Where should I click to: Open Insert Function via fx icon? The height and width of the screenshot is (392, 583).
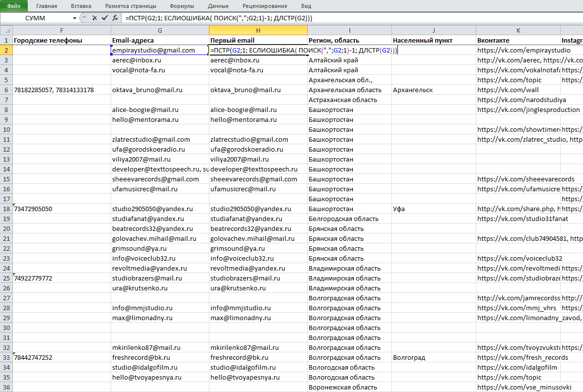[115, 18]
